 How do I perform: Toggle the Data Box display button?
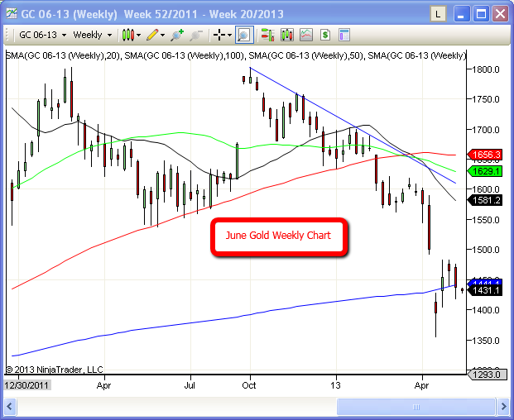click(x=243, y=35)
